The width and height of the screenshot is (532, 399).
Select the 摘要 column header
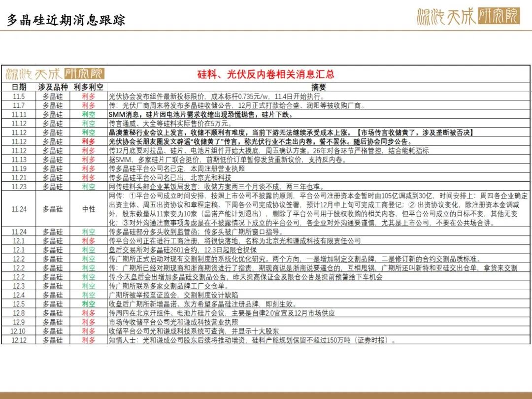[x=319, y=87]
